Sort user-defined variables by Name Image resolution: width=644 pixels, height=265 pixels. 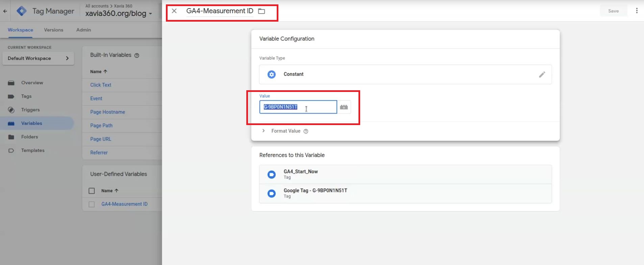pyautogui.click(x=110, y=191)
